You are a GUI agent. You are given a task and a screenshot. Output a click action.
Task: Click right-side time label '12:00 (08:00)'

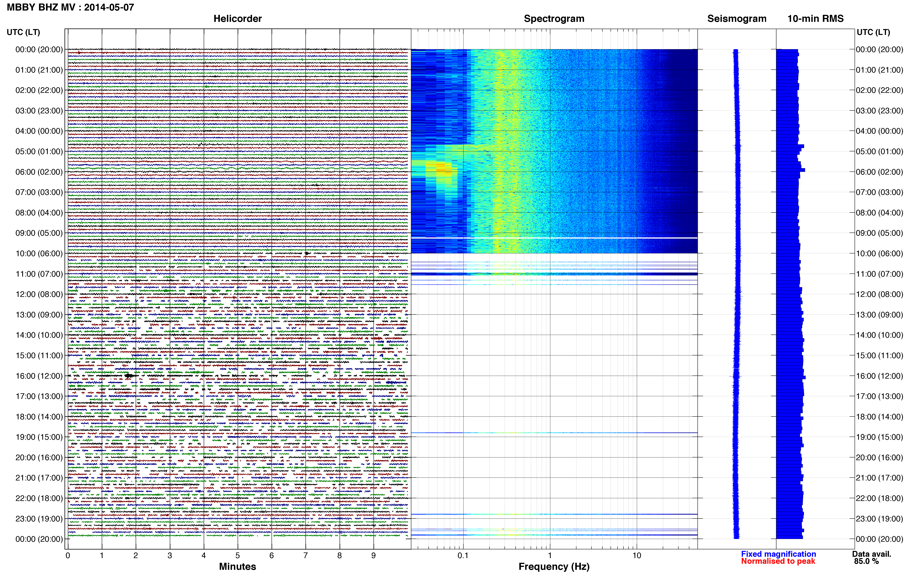point(879,294)
